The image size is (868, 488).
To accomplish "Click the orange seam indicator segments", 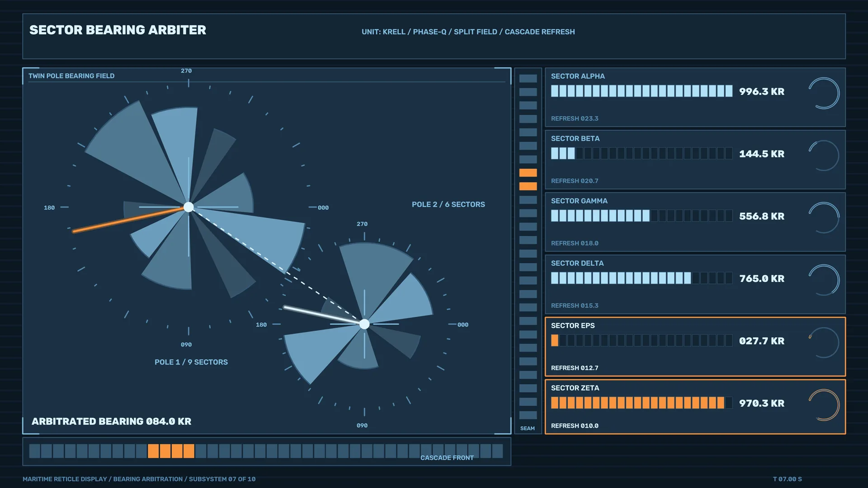I will (x=528, y=179).
